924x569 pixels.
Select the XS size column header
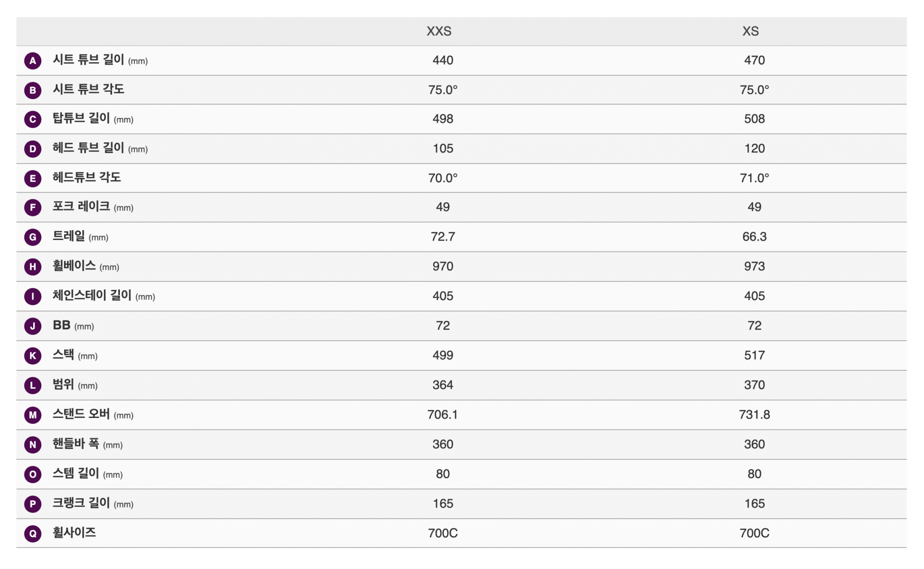coord(750,31)
